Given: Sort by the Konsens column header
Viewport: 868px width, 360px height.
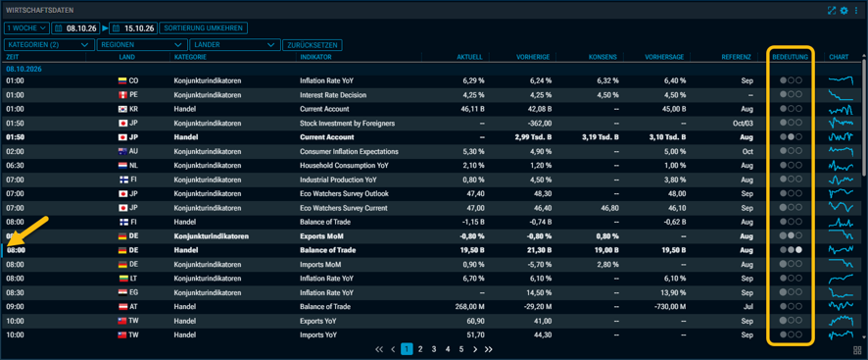Looking at the screenshot, I should coord(603,57).
